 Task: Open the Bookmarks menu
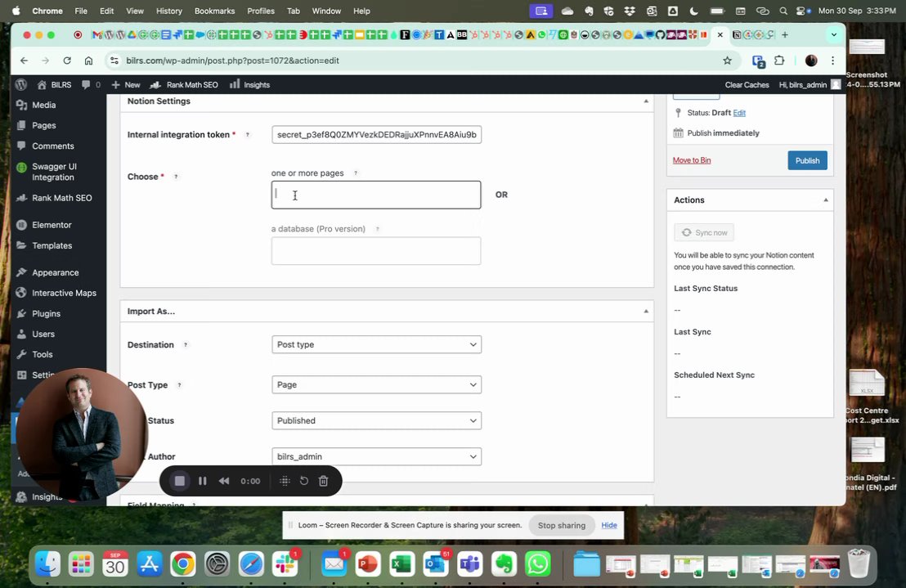pyautogui.click(x=214, y=11)
